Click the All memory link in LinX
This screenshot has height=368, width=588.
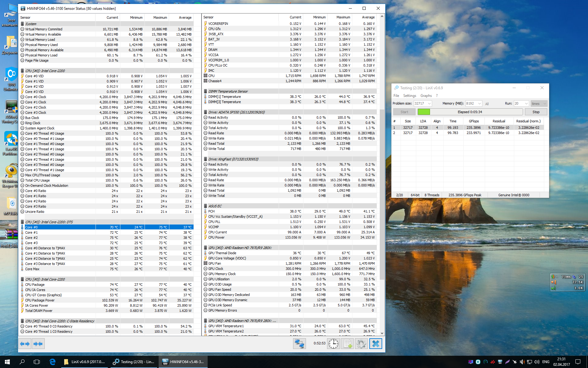(487, 104)
